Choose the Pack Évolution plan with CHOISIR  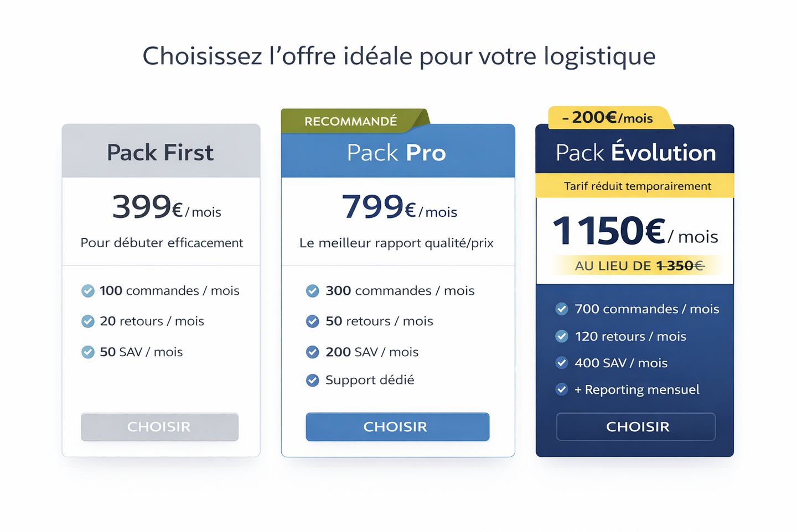click(636, 427)
